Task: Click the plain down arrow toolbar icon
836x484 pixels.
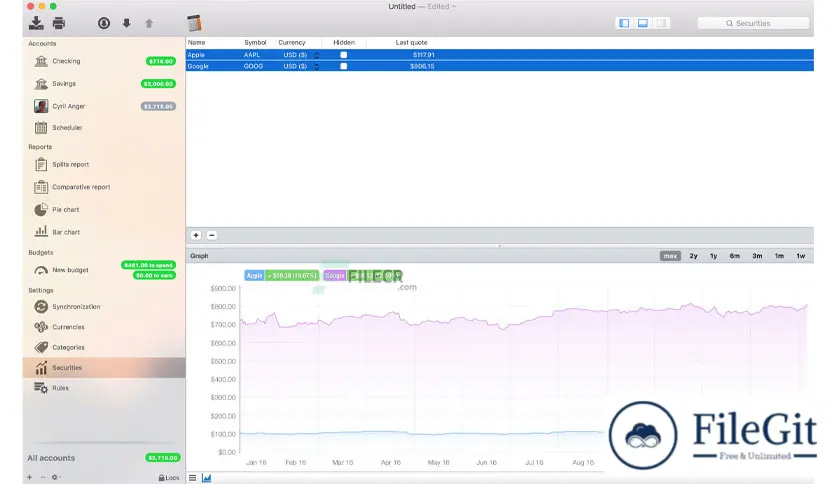Action: pos(126,23)
